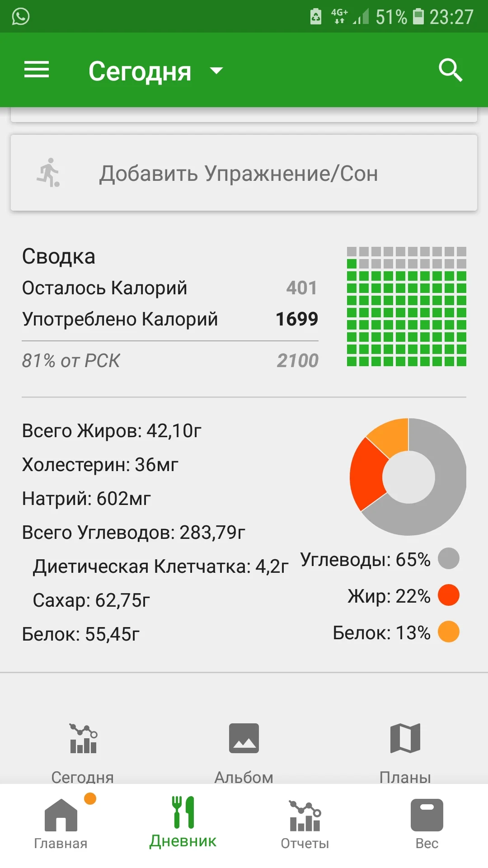Select the orange Белок legend dot

pyautogui.click(x=449, y=632)
